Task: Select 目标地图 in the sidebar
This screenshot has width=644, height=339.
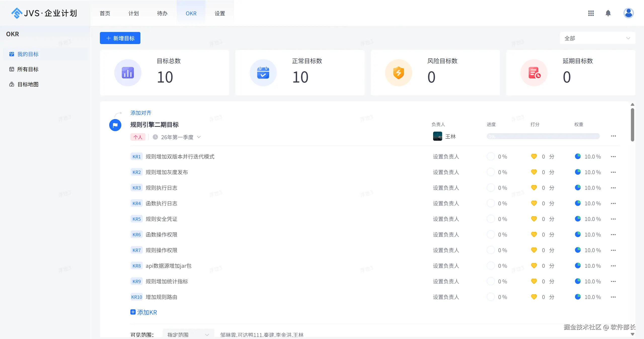Action: click(28, 84)
